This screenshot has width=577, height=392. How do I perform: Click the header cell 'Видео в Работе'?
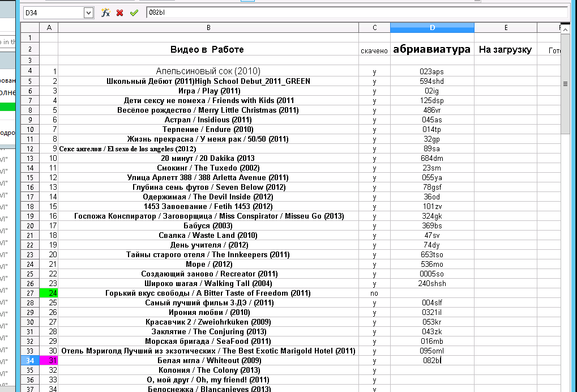click(x=208, y=49)
